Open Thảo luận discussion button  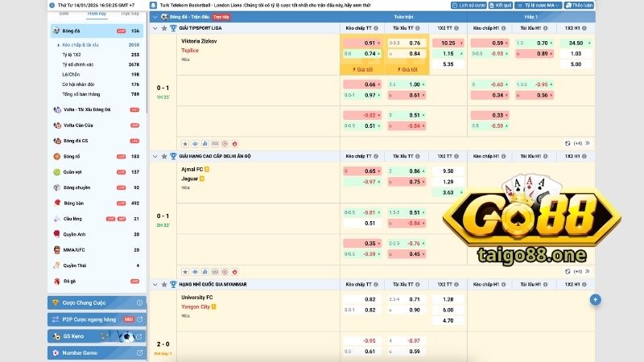579,6
